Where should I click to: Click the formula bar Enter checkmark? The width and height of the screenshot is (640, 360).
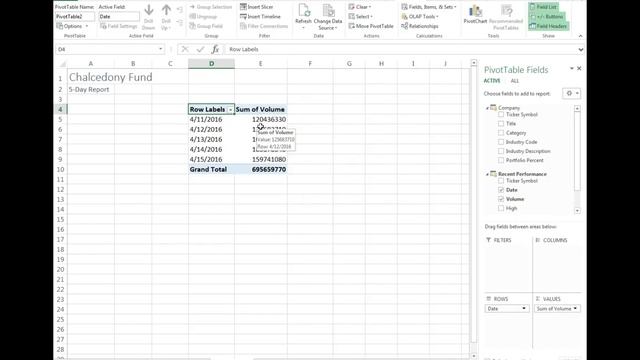(200, 49)
